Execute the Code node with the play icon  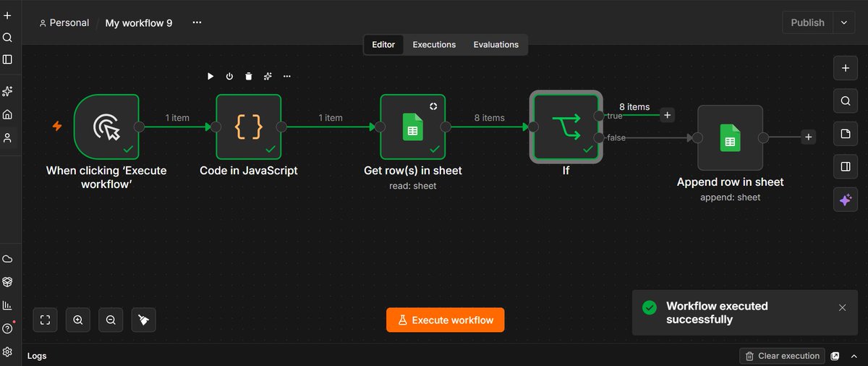[x=210, y=76]
